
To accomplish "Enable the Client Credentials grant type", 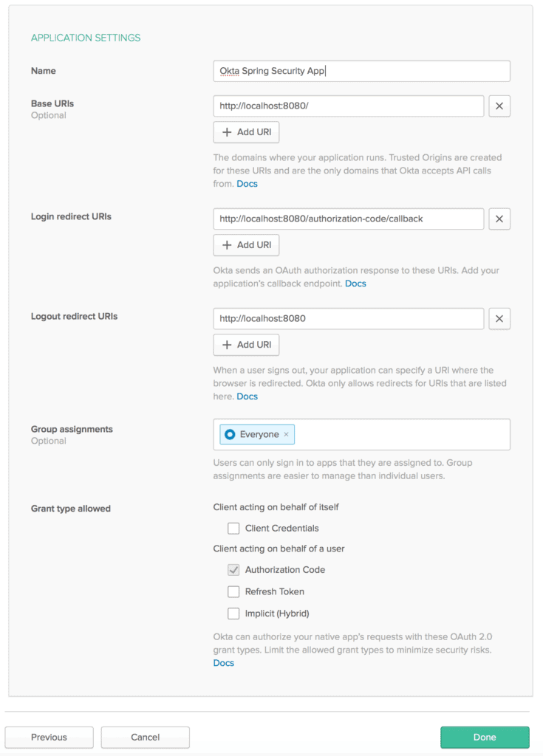I will click(233, 529).
